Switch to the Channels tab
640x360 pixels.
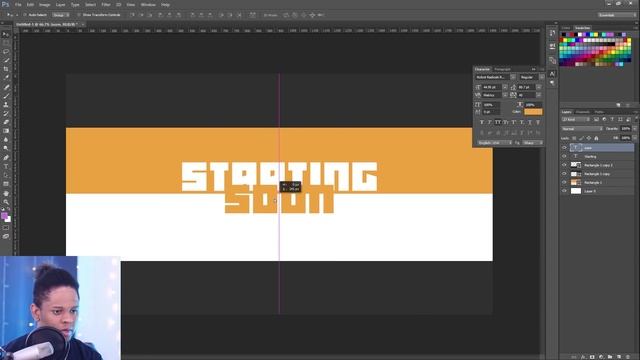[582, 112]
